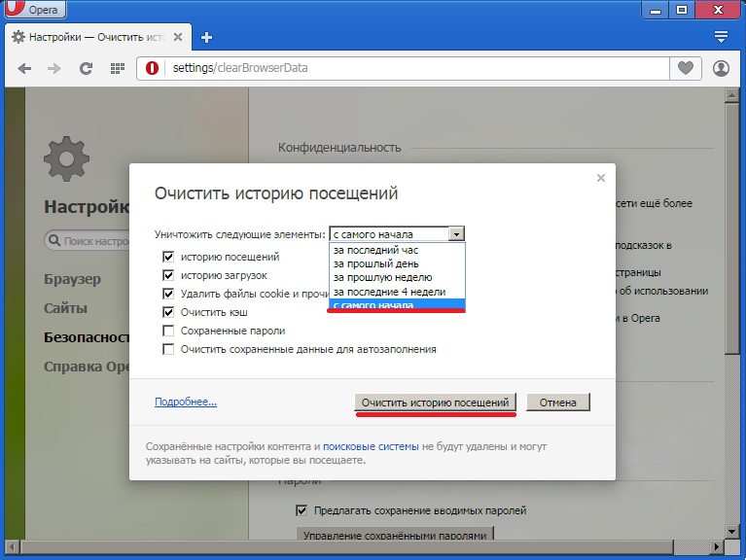This screenshot has width=746, height=560.
Task: Go back with the left arrow
Action: coord(24,68)
